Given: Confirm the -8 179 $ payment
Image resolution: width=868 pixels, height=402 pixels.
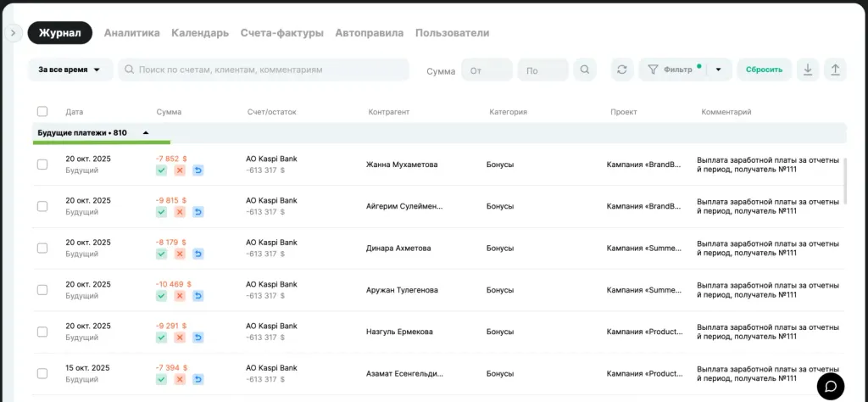Looking at the screenshot, I should tap(161, 254).
